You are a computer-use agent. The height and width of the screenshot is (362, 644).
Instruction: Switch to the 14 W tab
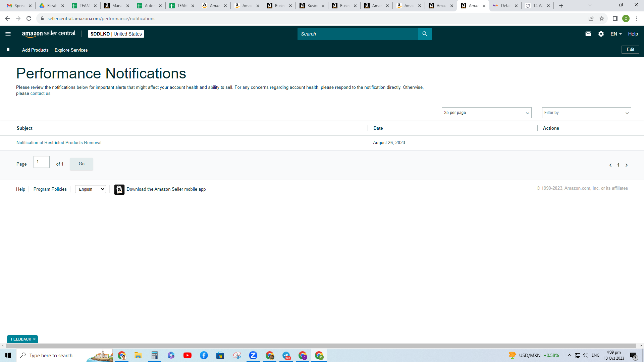click(538, 6)
